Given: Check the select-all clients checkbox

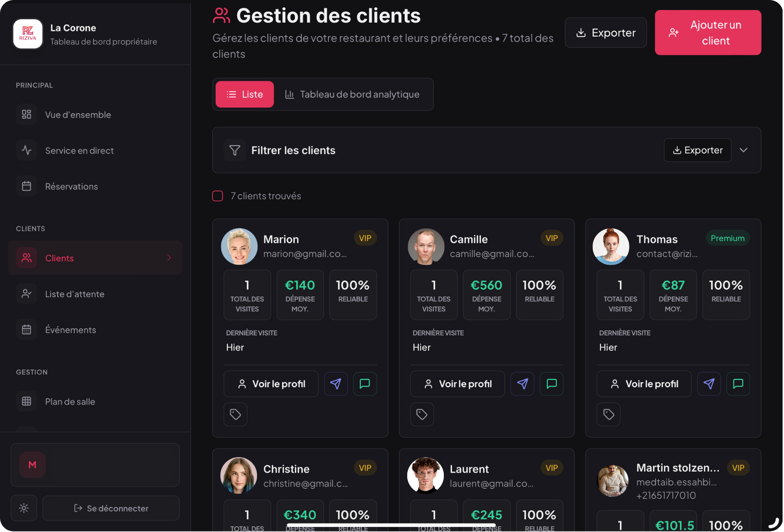Looking at the screenshot, I should click(217, 196).
